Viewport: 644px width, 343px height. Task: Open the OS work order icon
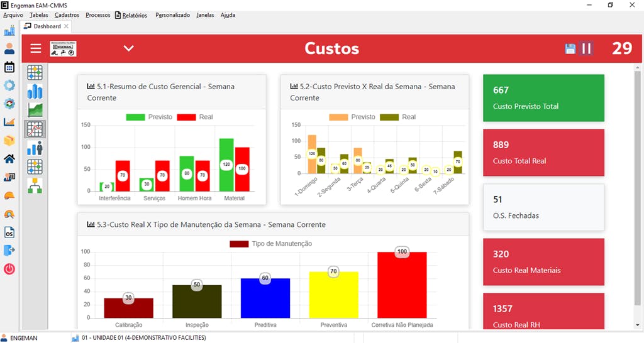coord(9,232)
